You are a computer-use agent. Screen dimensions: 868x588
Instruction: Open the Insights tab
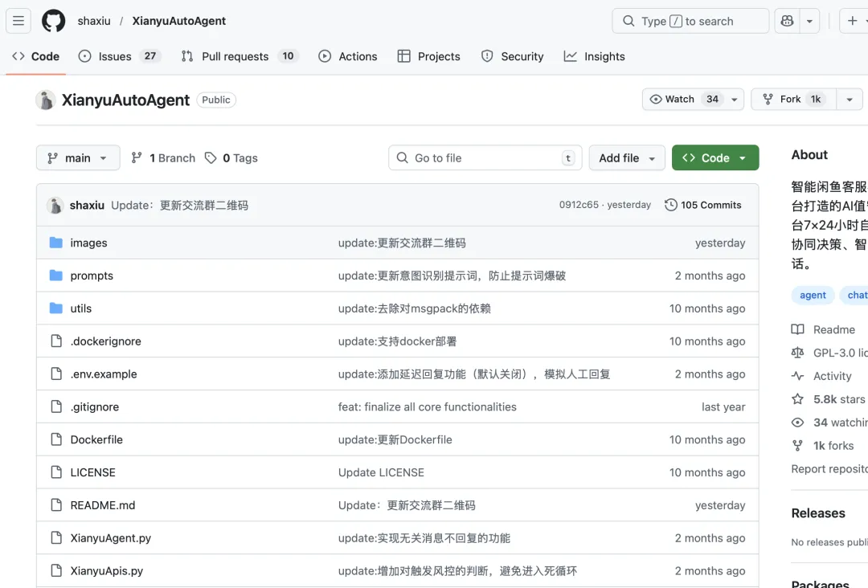click(x=594, y=56)
